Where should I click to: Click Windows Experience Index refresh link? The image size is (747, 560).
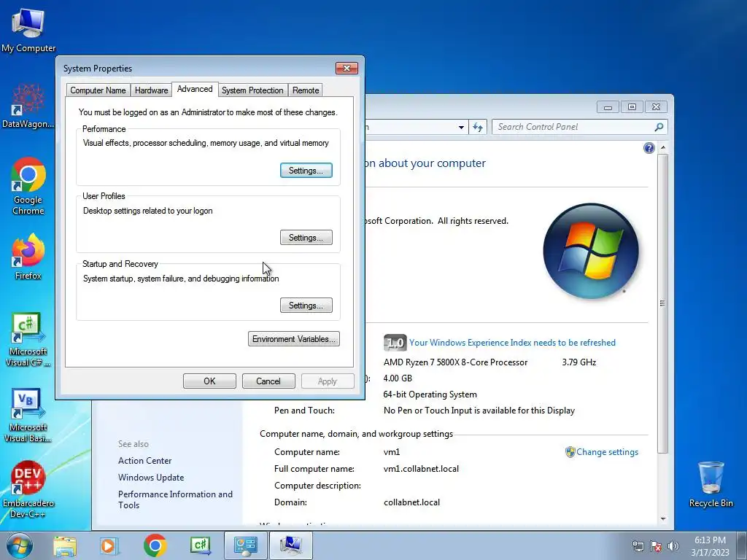(x=512, y=343)
